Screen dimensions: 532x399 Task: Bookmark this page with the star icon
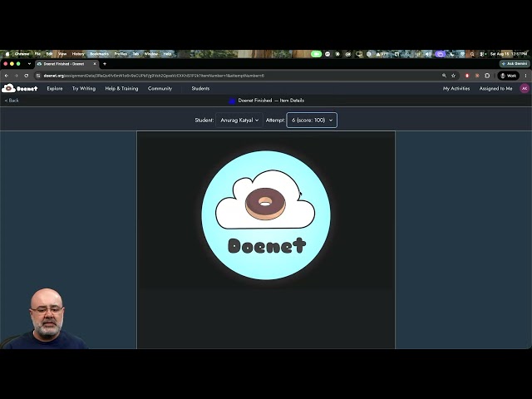(x=453, y=76)
